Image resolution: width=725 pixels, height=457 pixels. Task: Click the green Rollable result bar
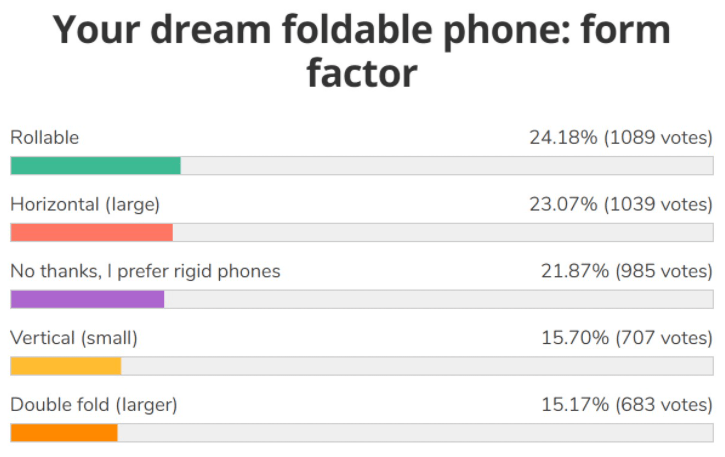pyautogui.click(x=95, y=166)
